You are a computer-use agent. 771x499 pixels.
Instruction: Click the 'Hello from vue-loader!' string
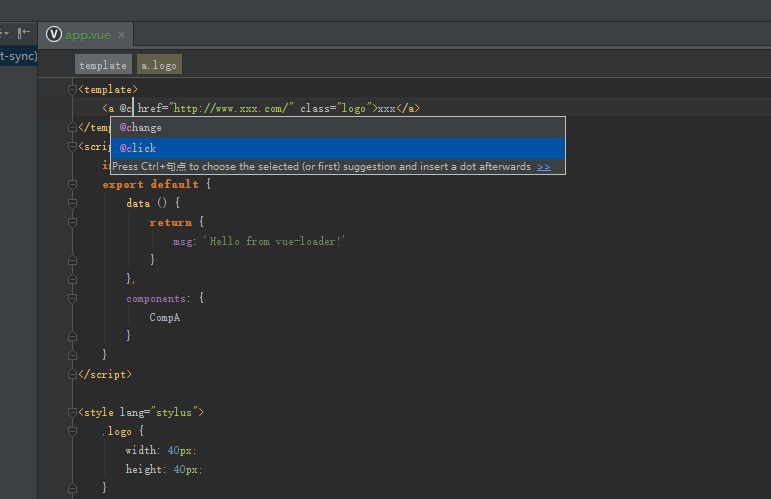coord(274,241)
